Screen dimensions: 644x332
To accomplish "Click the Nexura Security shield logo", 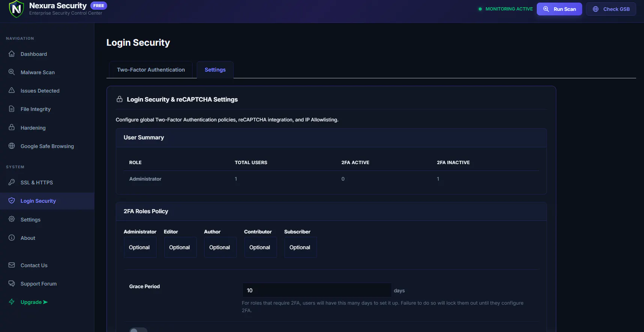I will point(16,9).
